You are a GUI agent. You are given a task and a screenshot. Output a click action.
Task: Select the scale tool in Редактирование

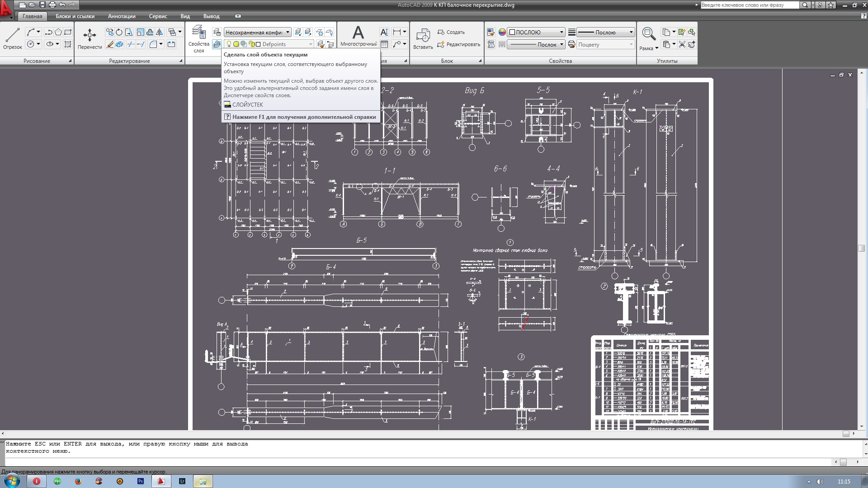[x=140, y=32]
